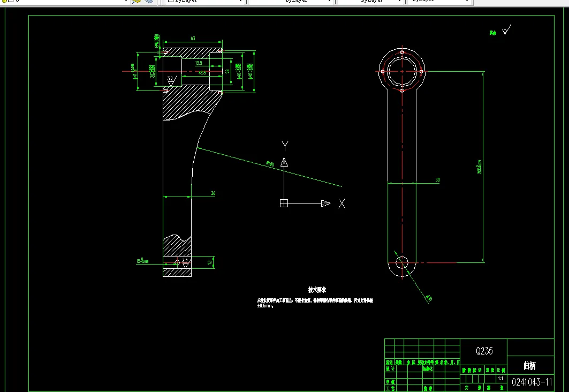Select the 审核 title block label

[390, 382]
